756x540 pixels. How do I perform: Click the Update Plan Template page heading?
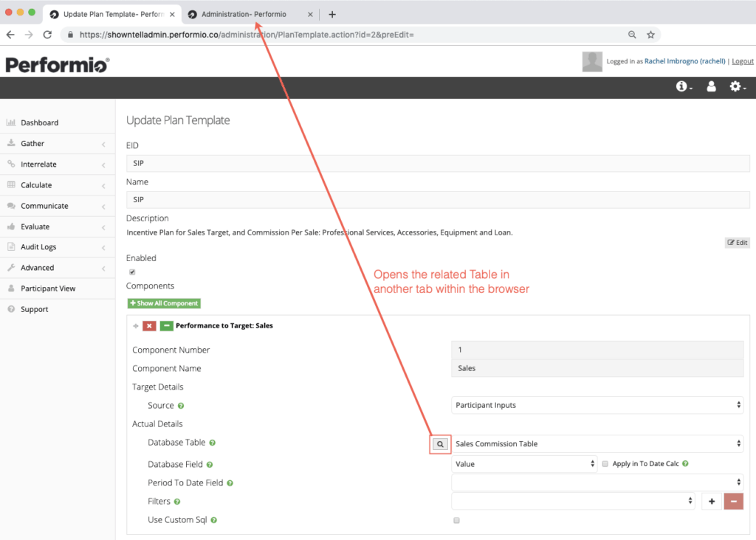178,120
